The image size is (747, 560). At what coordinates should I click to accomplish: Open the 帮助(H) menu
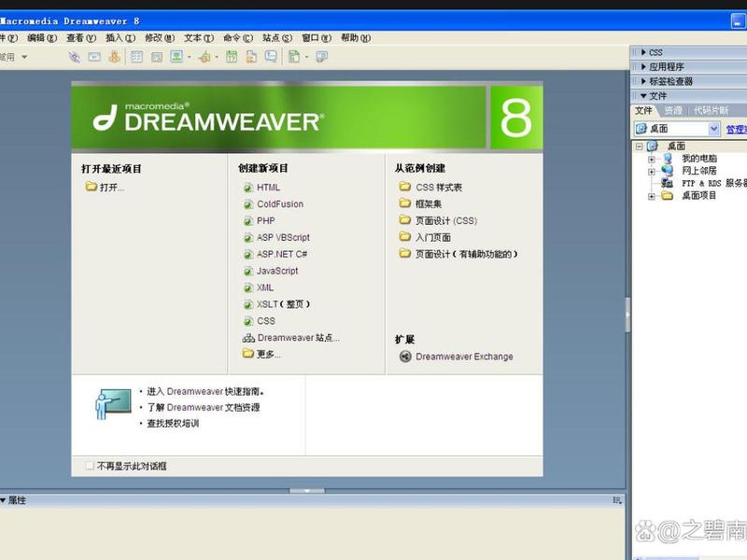tap(356, 37)
